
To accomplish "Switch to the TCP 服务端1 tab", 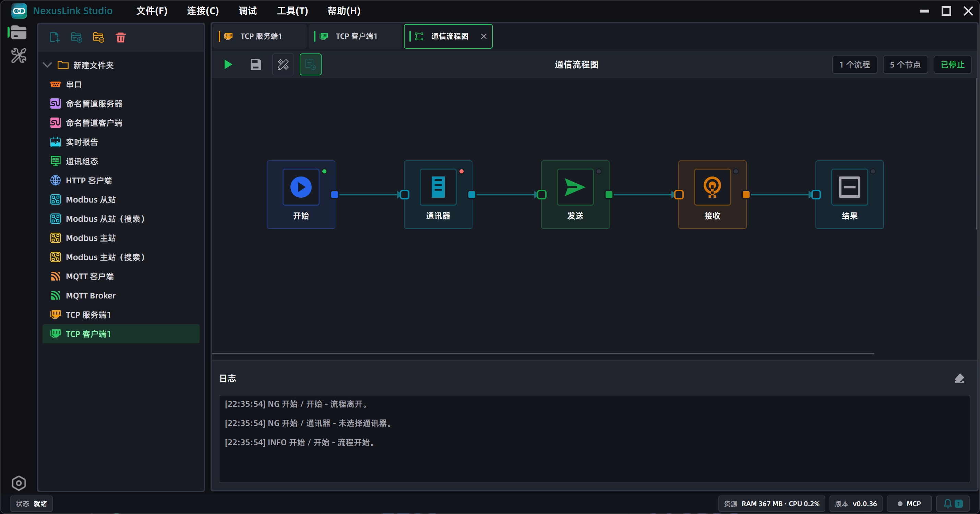I will pos(260,36).
